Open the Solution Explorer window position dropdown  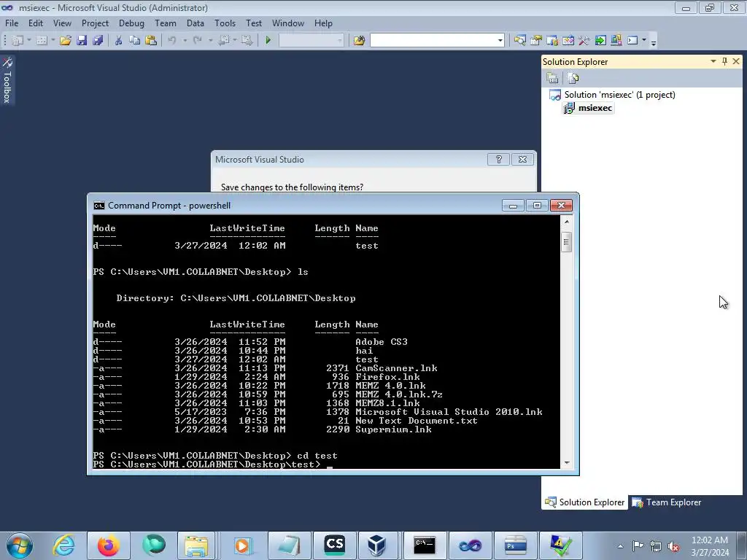tap(713, 61)
